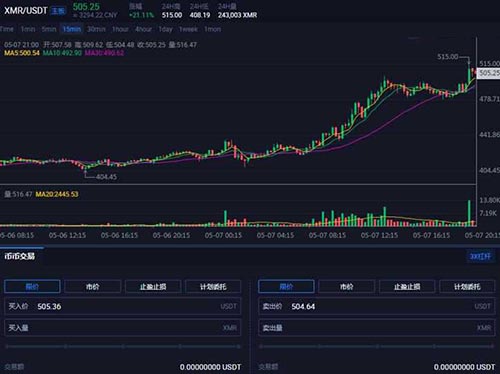Select the Time chart interval
500x374 pixels.
click(x=6, y=29)
